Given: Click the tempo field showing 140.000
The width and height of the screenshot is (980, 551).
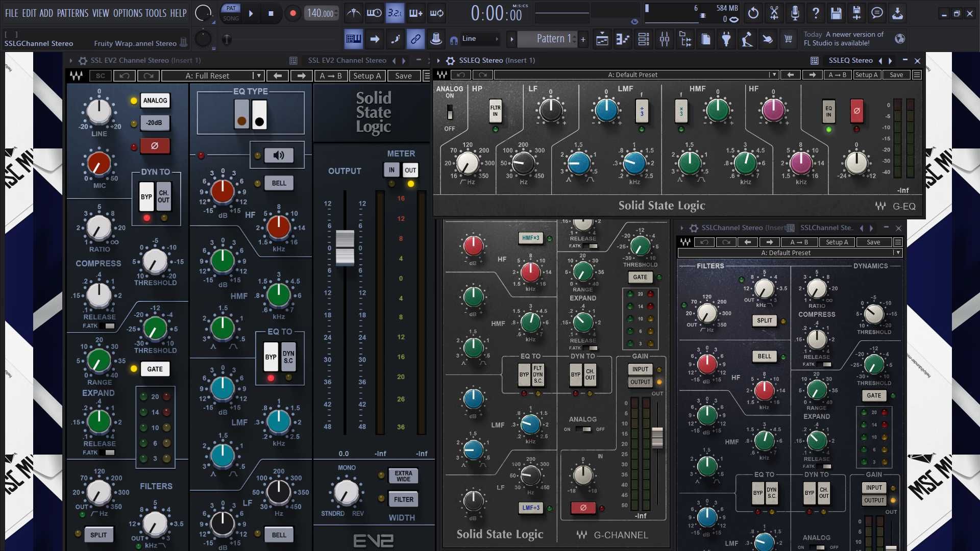Looking at the screenshot, I should coord(321,13).
